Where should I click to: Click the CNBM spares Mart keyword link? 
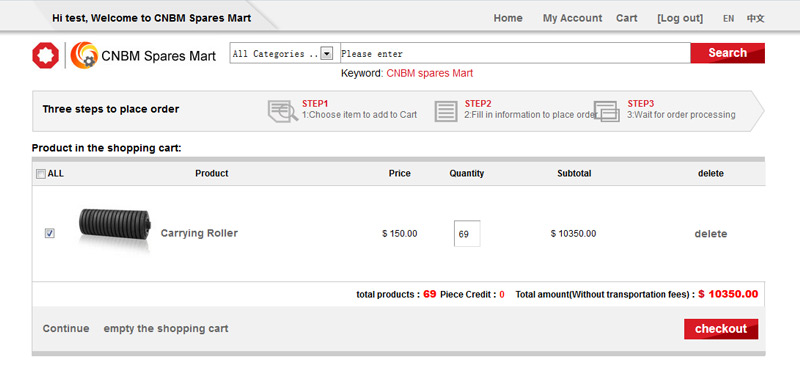coord(430,73)
